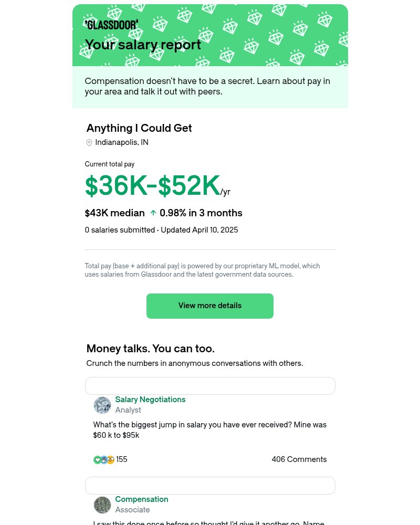Image resolution: width=420 pixels, height=525 pixels.
Task: Click Your salary report heading
Action: (143, 45)
